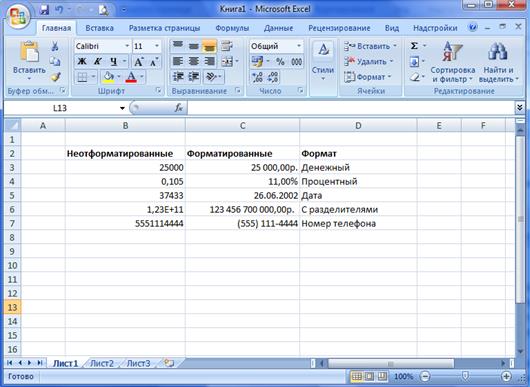Merge and center cells

[227, 62]
